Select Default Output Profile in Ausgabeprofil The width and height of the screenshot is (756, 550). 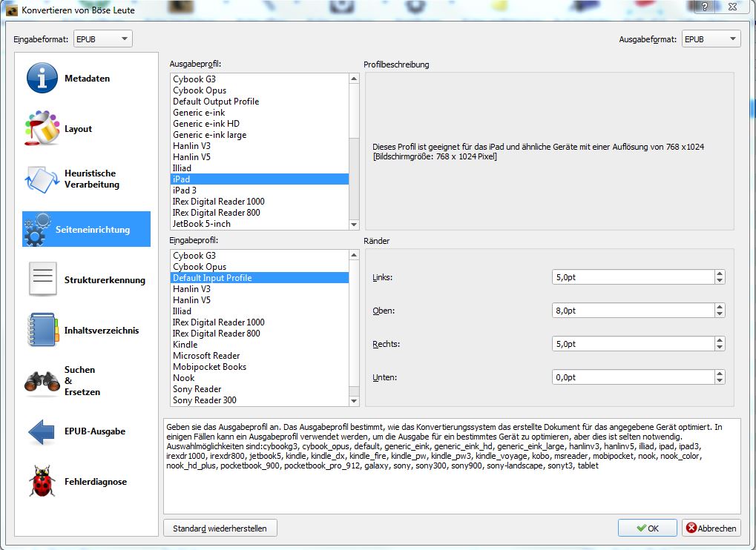click(x=260, y=101)
